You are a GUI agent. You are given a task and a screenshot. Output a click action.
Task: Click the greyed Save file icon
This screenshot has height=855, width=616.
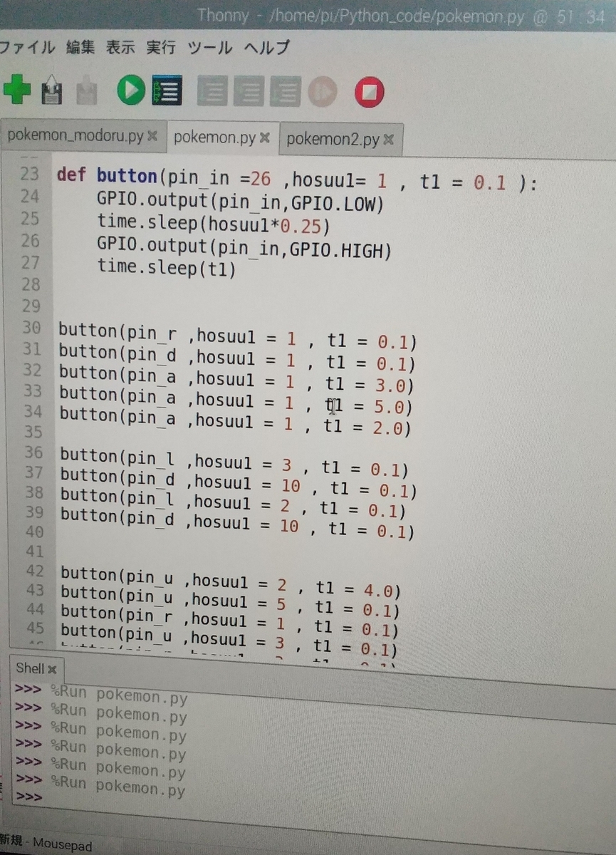[86, 91]
